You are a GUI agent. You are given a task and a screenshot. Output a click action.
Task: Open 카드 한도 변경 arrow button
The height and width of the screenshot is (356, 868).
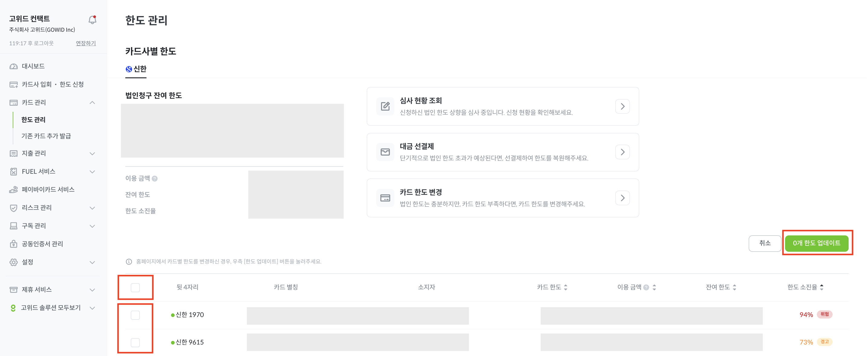(622, 198)
